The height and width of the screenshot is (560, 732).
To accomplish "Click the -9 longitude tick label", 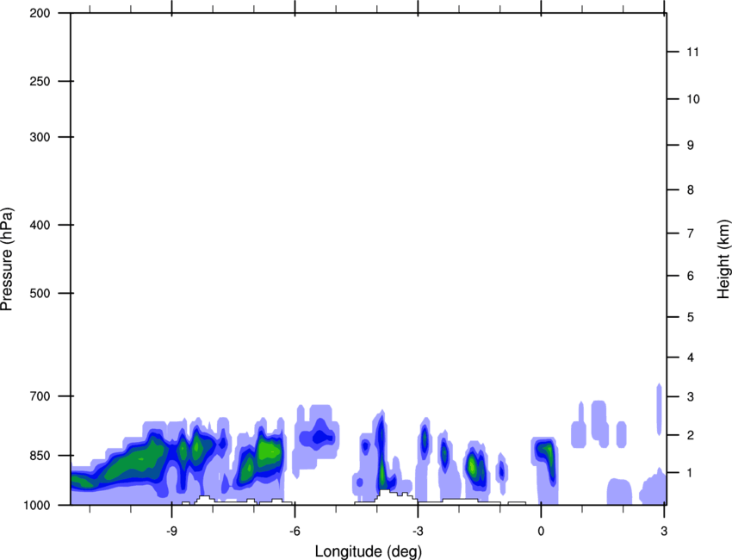I will [x=171, y=531].
